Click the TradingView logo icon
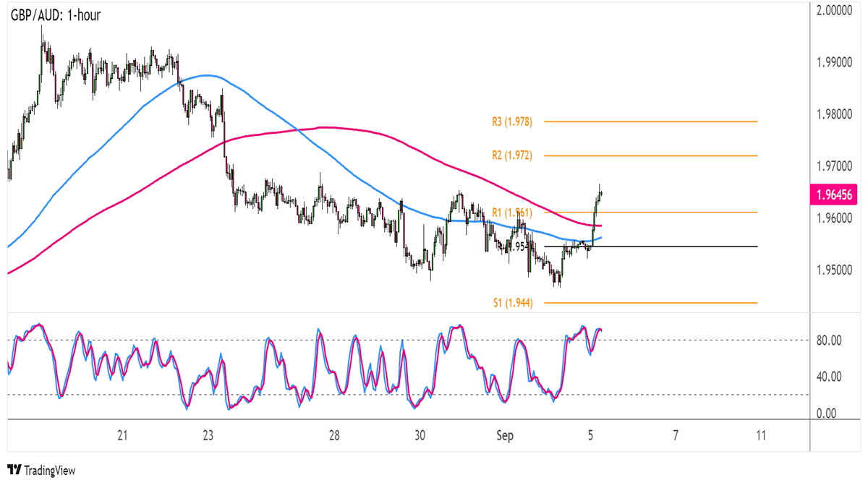The height and width of the screenshot is (488, 868). click(x=14, y=471)
